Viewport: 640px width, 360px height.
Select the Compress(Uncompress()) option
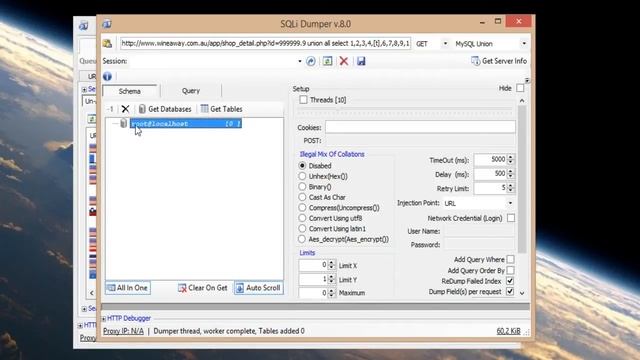[x=302, y=208]
